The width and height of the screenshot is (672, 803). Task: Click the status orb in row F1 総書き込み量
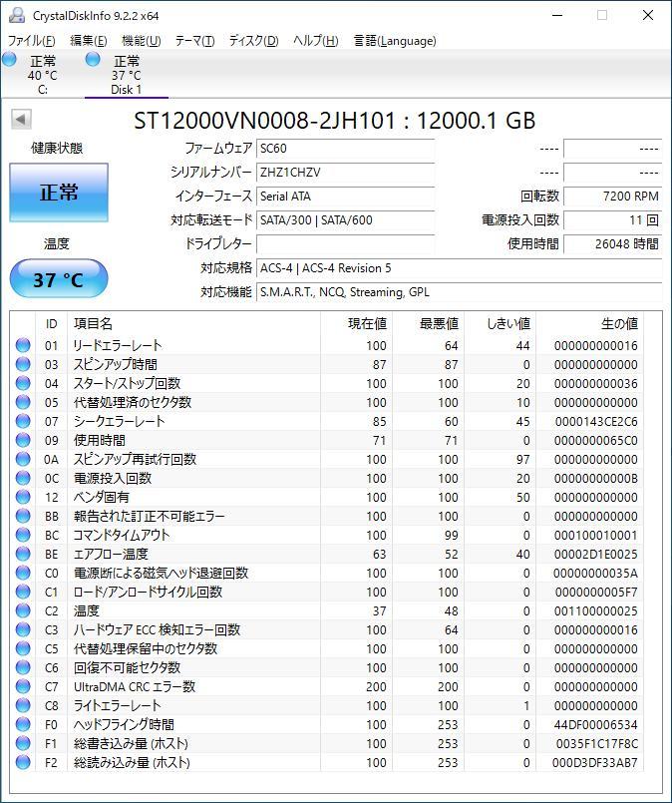tap(23, 743)
